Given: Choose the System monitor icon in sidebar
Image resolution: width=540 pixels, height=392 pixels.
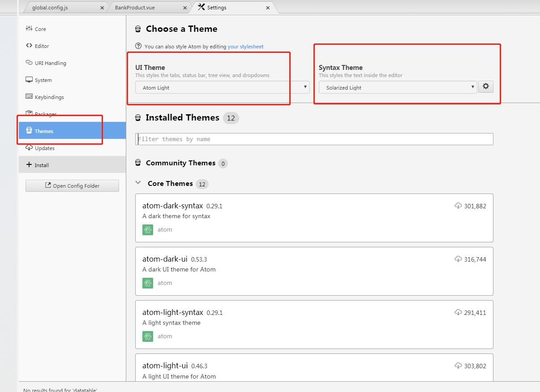Looking at the screenshot, I should click(x=29, y=80).
